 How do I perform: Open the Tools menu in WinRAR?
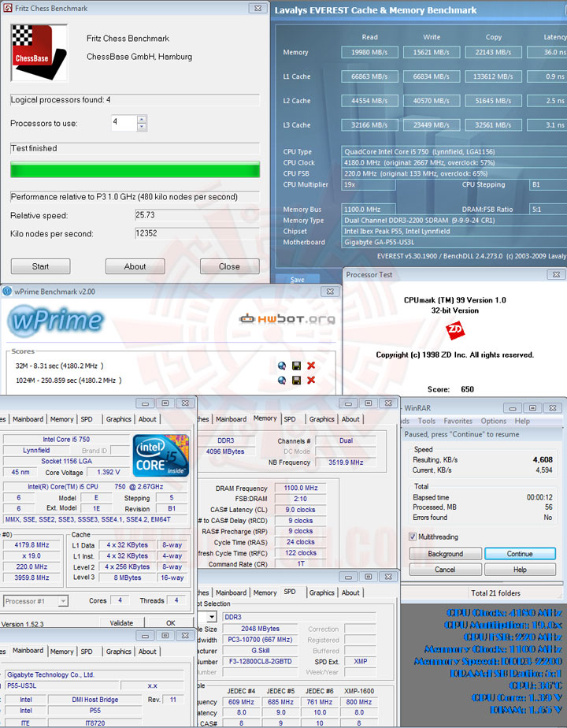pos(426,421)
